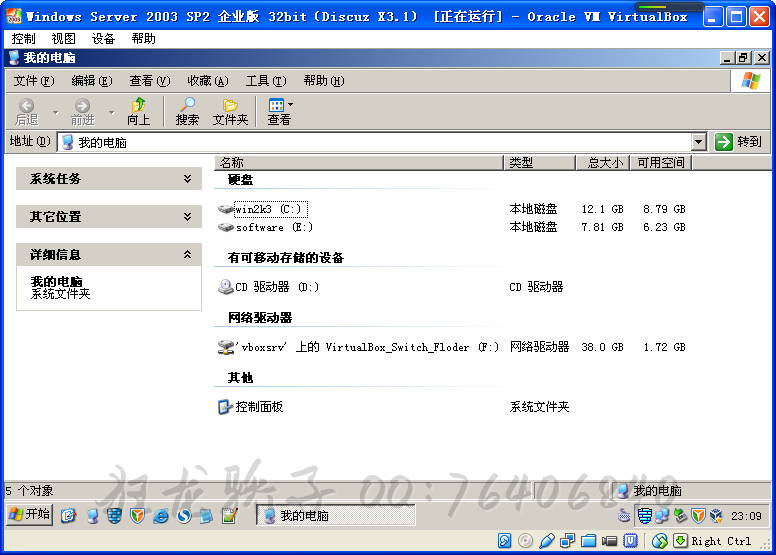Click the VirtualBox USB status icon
The height and width of the screenshot is (555, 776).
pos(546,541)
